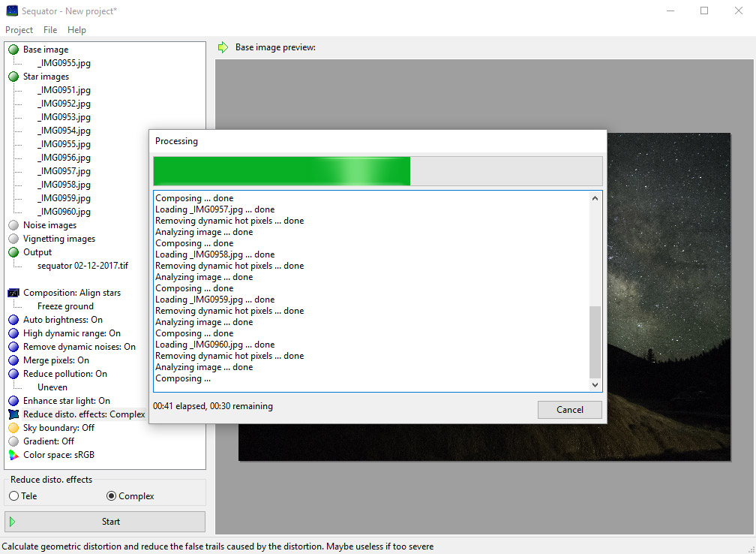
Task: Click Gradient: Off option
Action: click(49, 441)
